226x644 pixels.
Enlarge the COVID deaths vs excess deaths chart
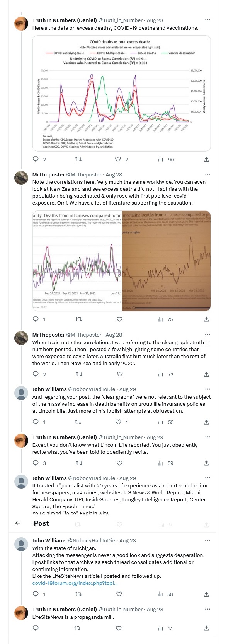click(x=121, y=93)
